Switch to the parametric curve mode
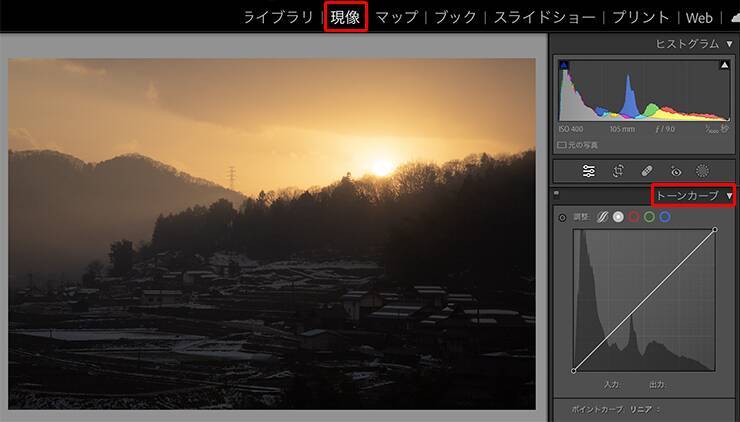The image size is (740, 422). point(602,217)
